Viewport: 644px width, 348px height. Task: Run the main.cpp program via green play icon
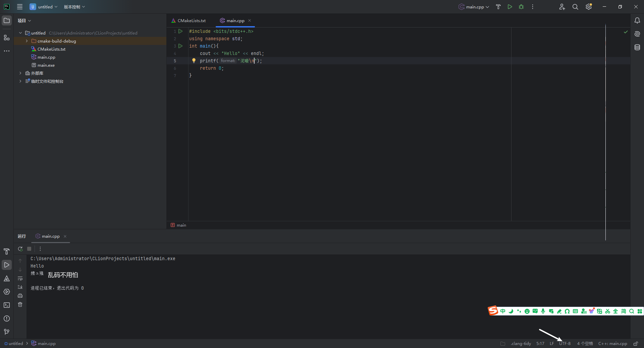509,7
